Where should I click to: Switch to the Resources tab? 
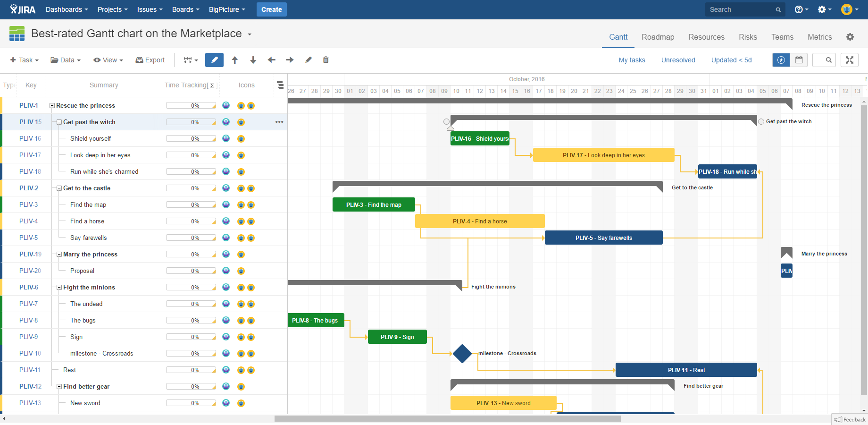pyautogui.click(x=706, y=37)
